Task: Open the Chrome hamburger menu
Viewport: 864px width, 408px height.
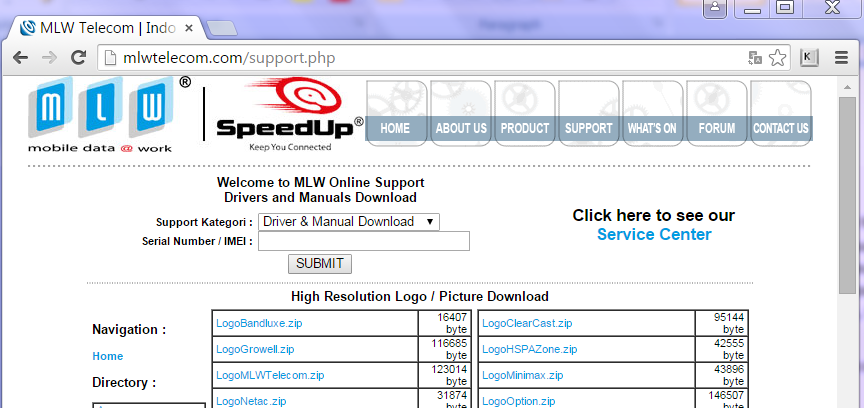Action: click(x=841, y=57)
